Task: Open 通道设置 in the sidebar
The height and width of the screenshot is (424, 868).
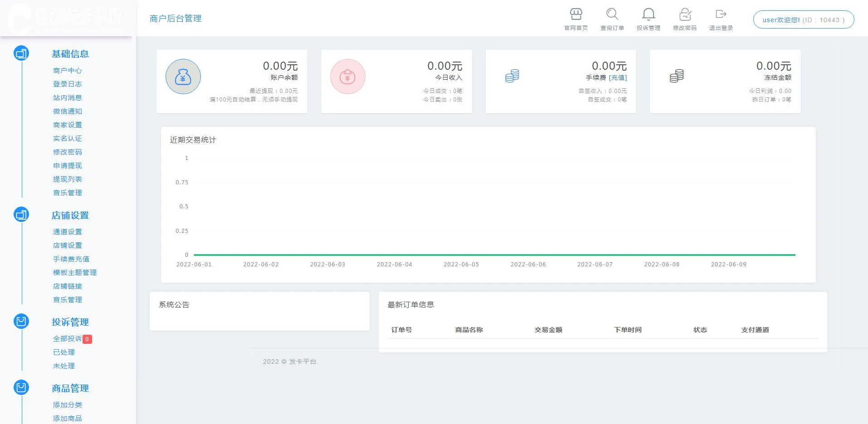Action: click(x=68, y=232)
